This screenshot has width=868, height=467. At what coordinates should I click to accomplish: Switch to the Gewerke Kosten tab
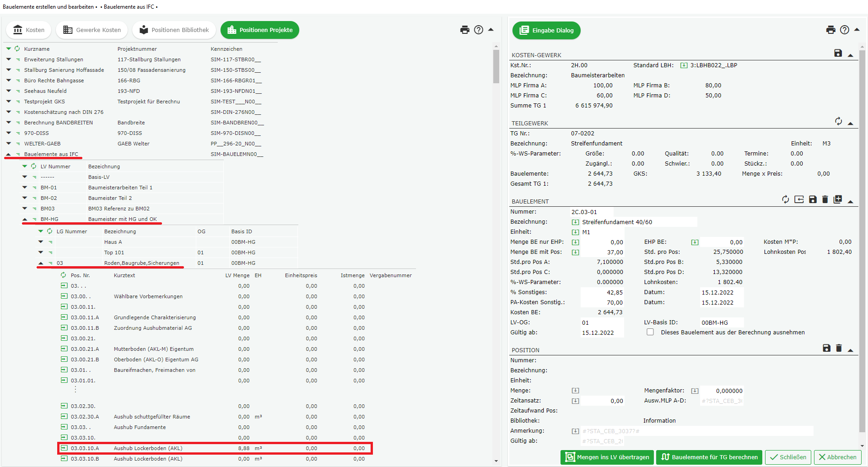tap(92, 30)
